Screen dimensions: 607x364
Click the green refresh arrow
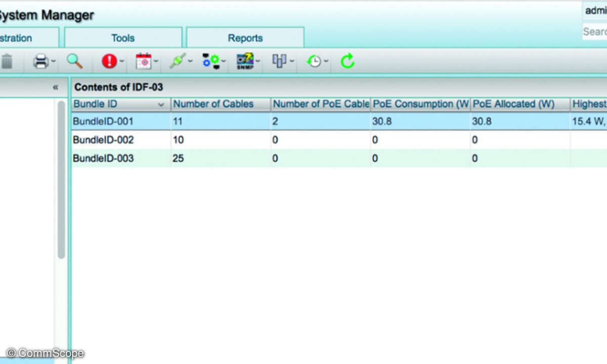tap(348, 61)
